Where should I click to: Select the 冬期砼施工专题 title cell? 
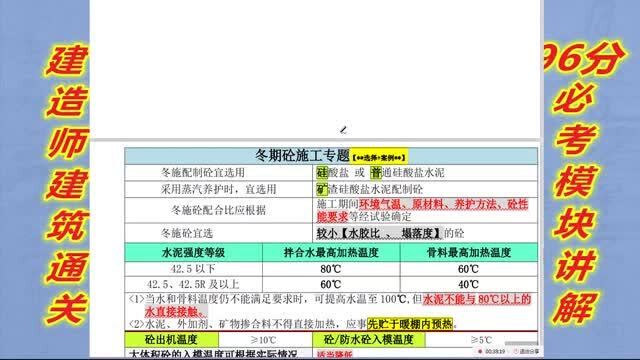click(x=331, y=156)
